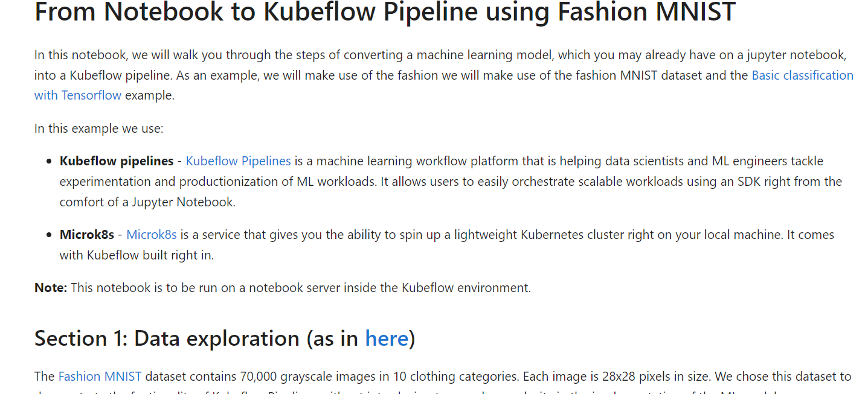Open the Fashion MNIST dataset link

pos(100,376)
